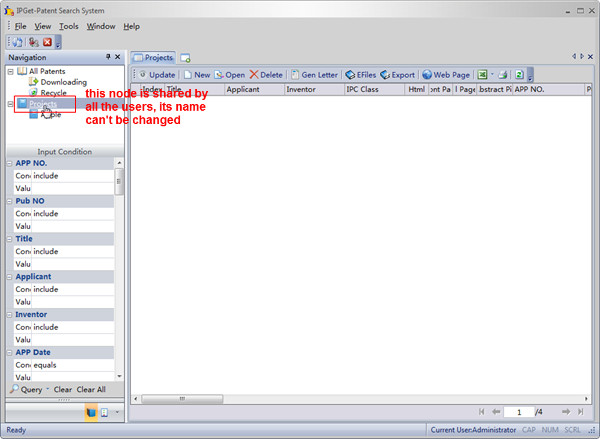This screenshot has height=439, width=600.
Task: Open projects toolbar overflow arrow
Action: pyautogui.click(x=530, y=75)
